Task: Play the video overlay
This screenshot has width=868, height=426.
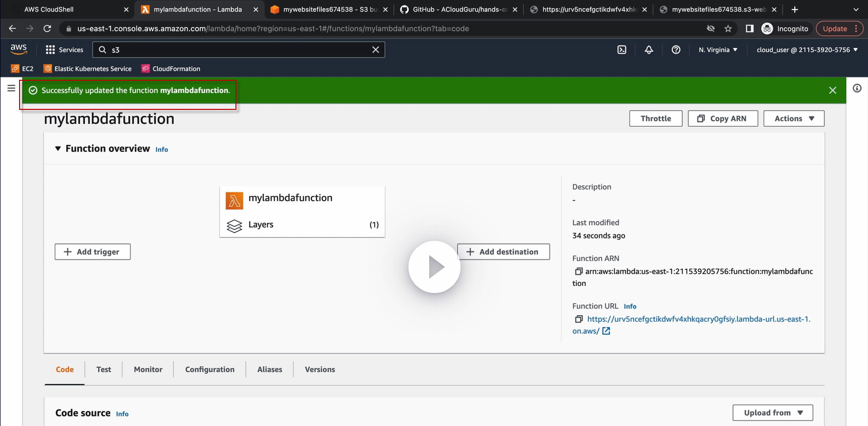Action: (x=434, y=267)
